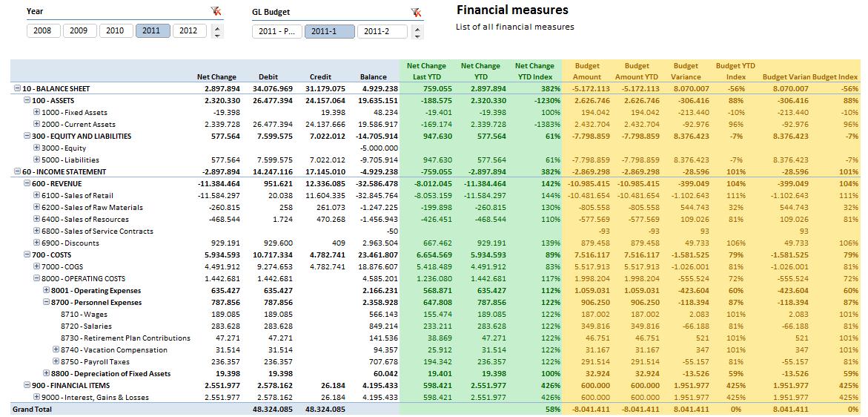This screenshot has width=868, height=417.
Task: Select year 2010 in Year slicer
Action: (x=116, y=31)
